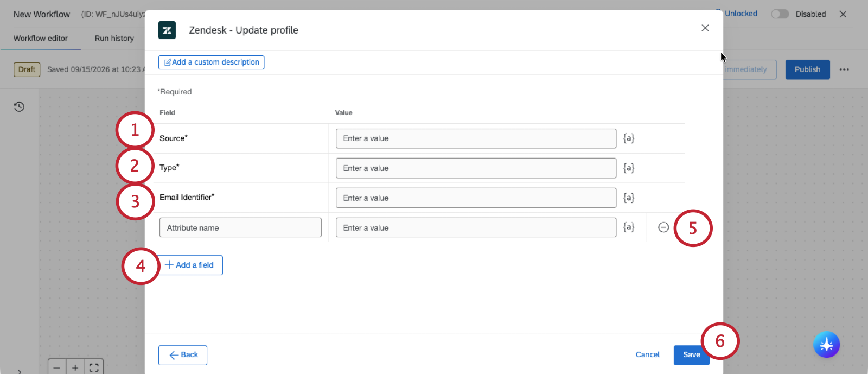
Task: Insert piped text for Type field
Action: tap(628, 168)
